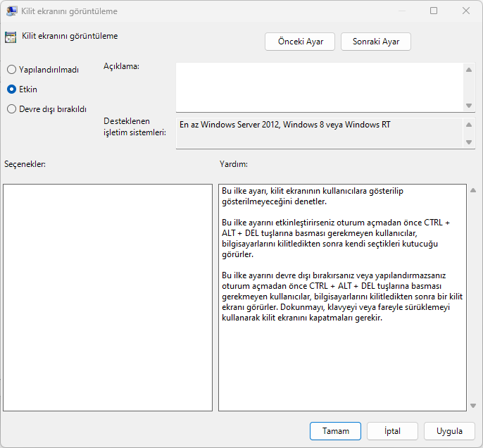Click the empty Seçenekler options panel

(108, 298)
